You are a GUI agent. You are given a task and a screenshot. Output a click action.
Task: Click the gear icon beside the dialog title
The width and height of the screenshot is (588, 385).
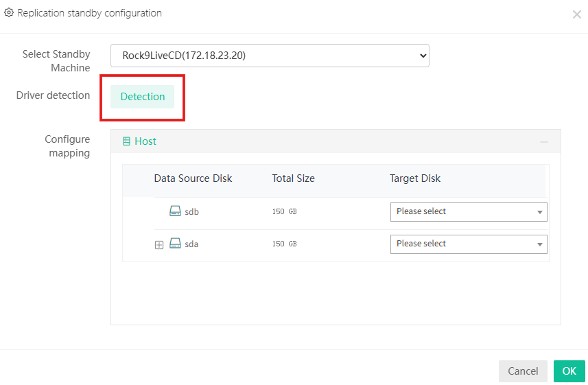(x=9, y=13)
